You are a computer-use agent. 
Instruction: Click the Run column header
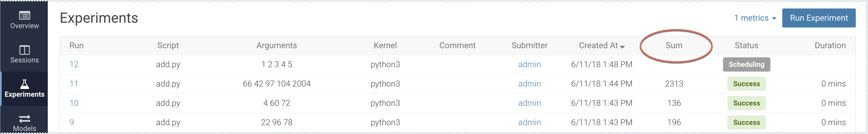pos(76,45)
